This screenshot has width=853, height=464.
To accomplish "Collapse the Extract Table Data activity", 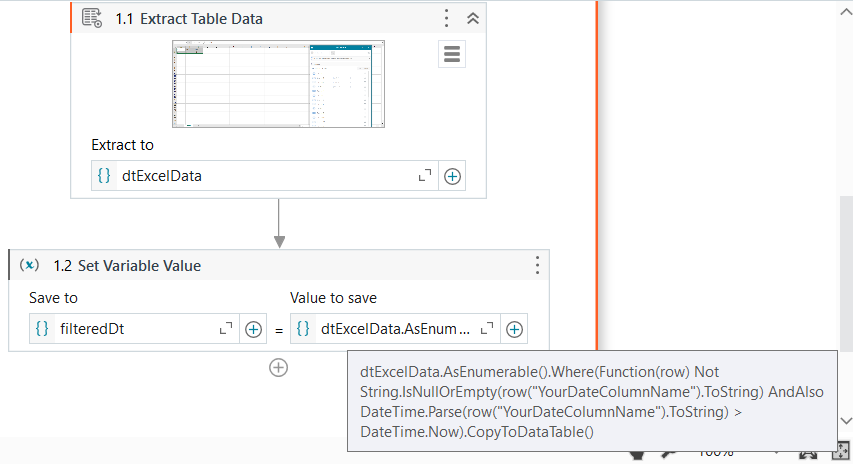I will [x=473, y=18].
